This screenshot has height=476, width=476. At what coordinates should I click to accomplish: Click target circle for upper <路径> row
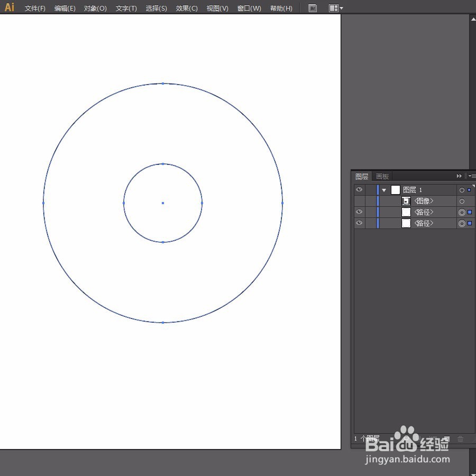coord(462,212)
